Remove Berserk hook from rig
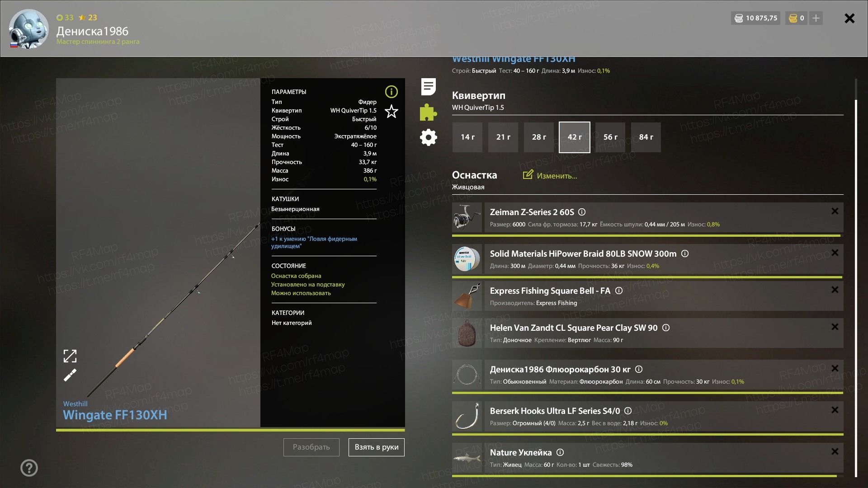 (x=835, y=410)
